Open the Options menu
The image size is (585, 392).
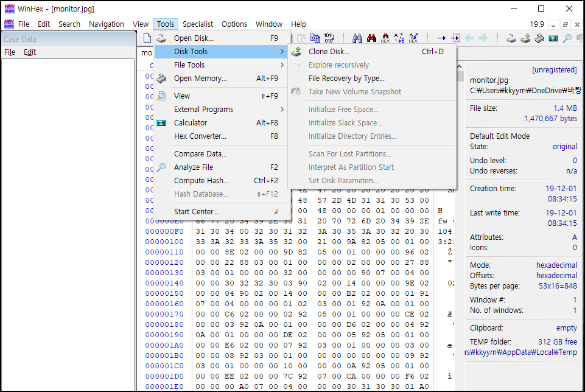234,24
